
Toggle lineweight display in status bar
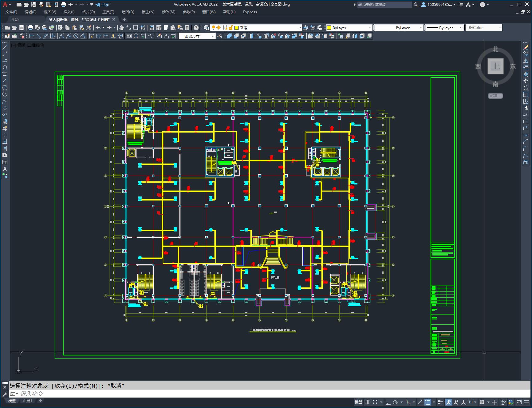440,402
